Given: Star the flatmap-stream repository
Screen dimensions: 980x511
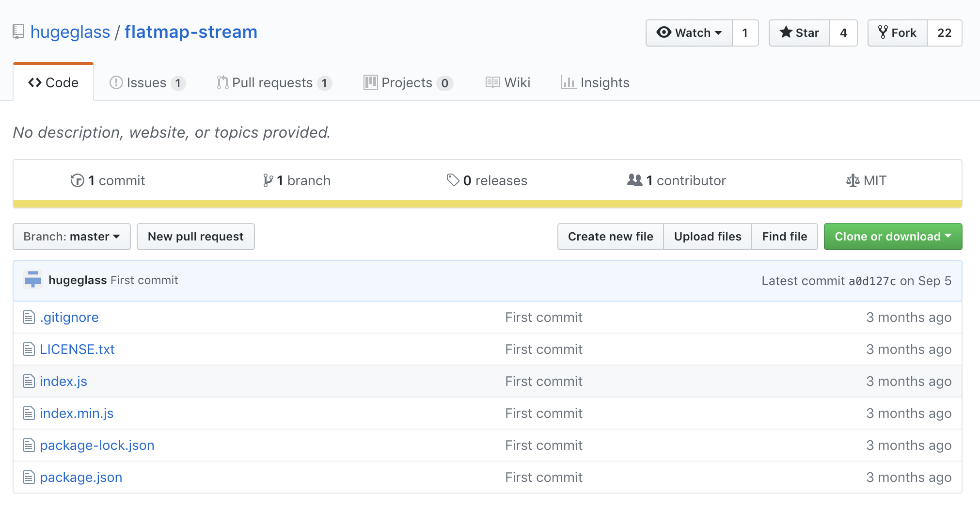Looking at the screenshot, I should point(799,32).
